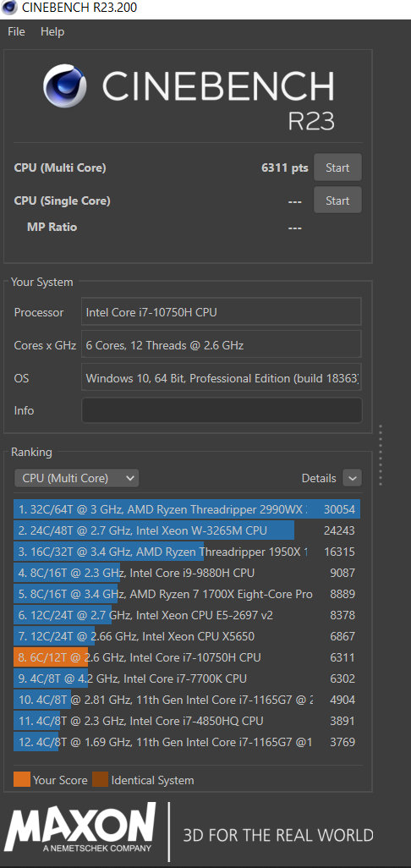
Task: Start the CPU Single Core benchmark
Action: [x=337, y=201]
